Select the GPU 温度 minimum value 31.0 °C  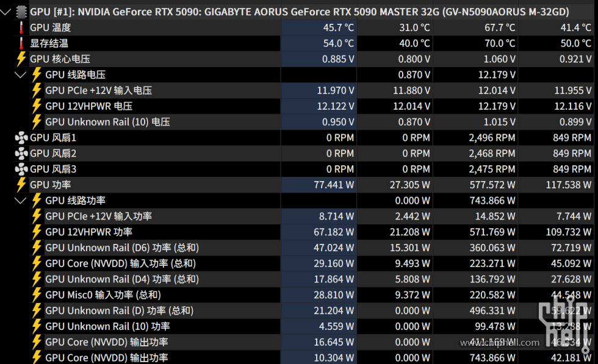point(414,27)
